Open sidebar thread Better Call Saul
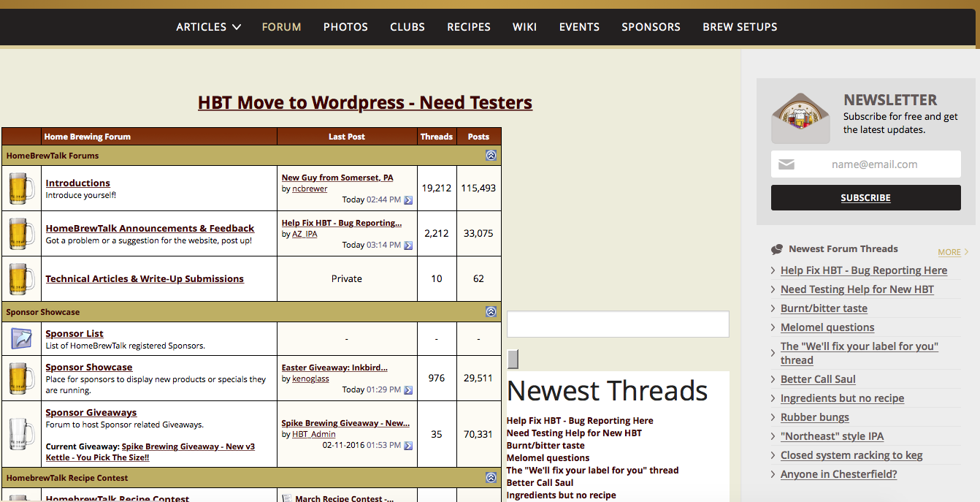 coord(818,379)
